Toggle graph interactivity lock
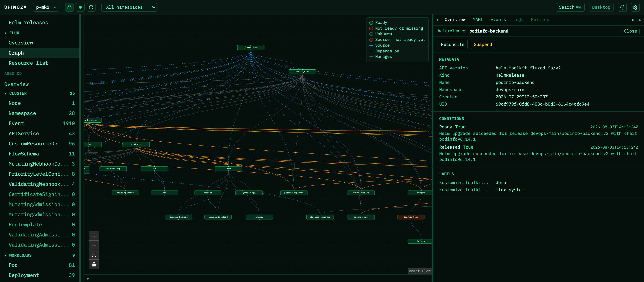Screen dimensions: 644x282 point(94,264)
